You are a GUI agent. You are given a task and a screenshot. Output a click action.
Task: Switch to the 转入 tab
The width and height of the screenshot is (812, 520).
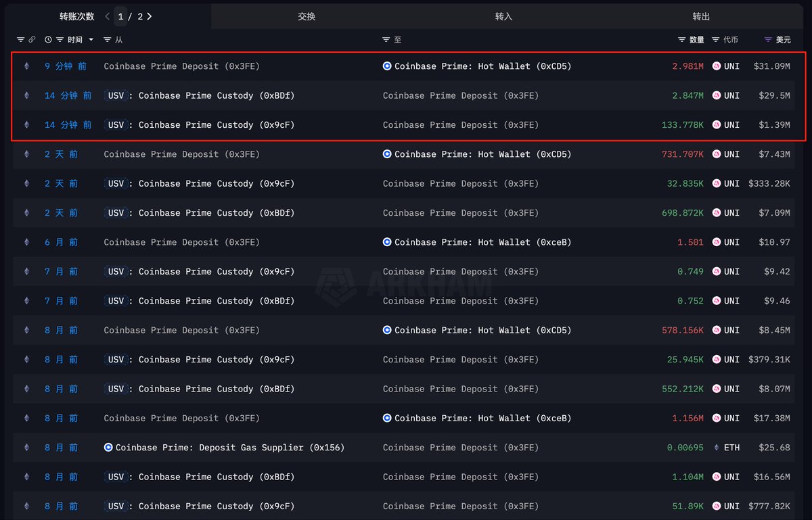pyautogui.click(x=504, y=16)
